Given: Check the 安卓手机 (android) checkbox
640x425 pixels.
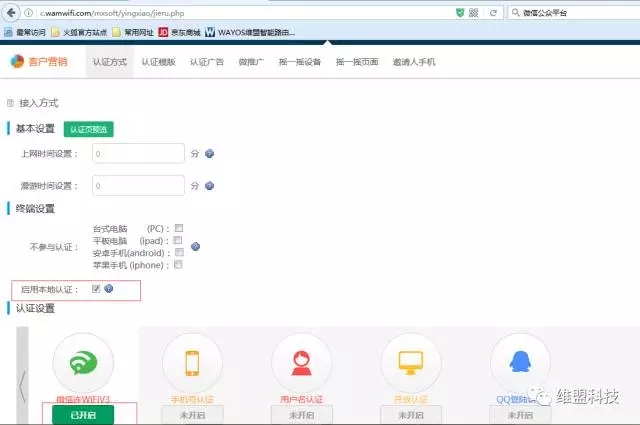Looking at the screenshot, I should (x=178, y=252).
